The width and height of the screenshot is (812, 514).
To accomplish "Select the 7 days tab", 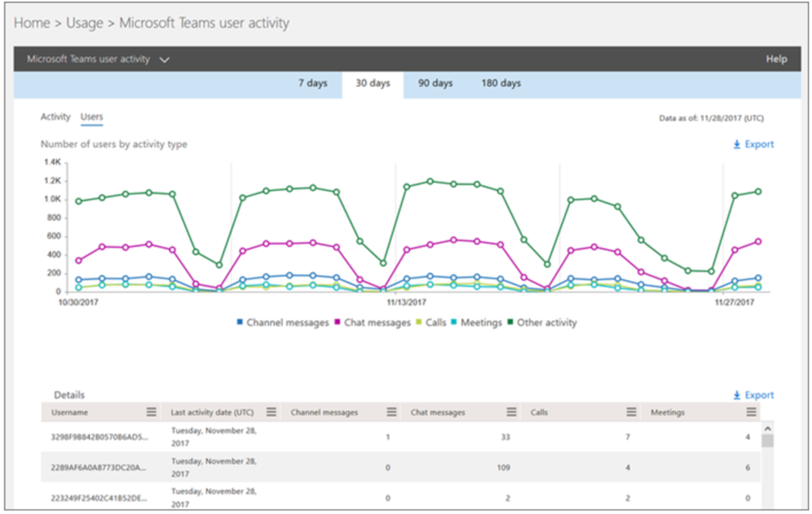I will coord(313,84).
